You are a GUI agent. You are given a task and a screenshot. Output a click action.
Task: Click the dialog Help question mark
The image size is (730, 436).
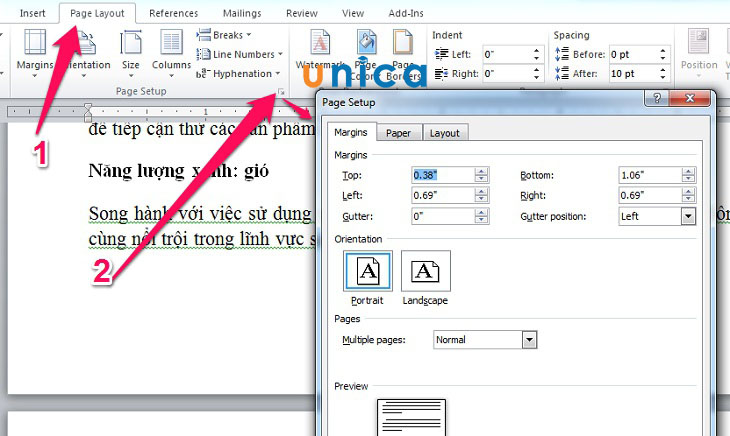(657, 98)
